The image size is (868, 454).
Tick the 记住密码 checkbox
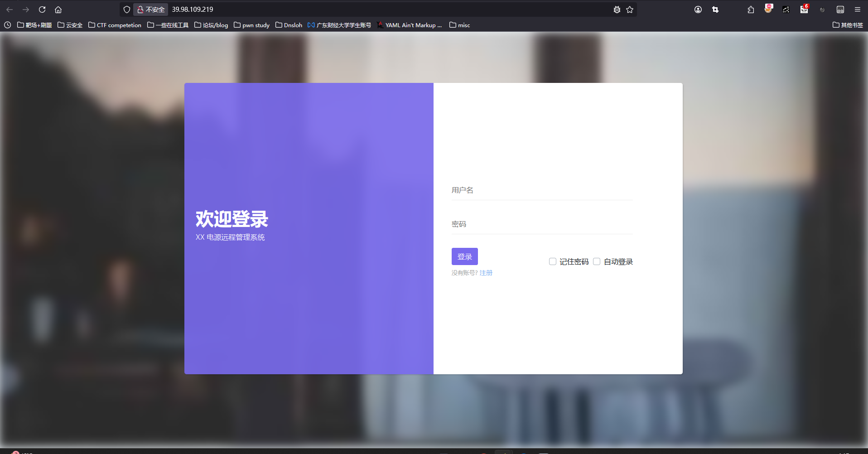[x=553, y=261]
